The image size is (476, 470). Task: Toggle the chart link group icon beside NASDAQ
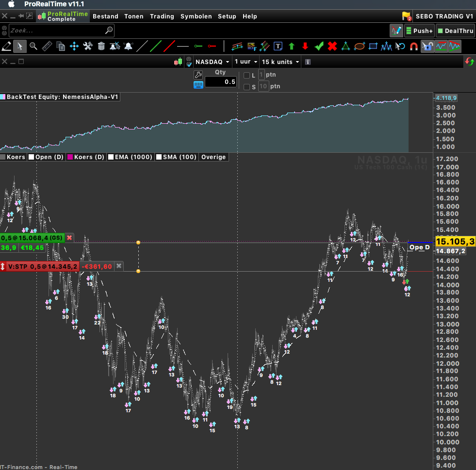click(189, 62)
